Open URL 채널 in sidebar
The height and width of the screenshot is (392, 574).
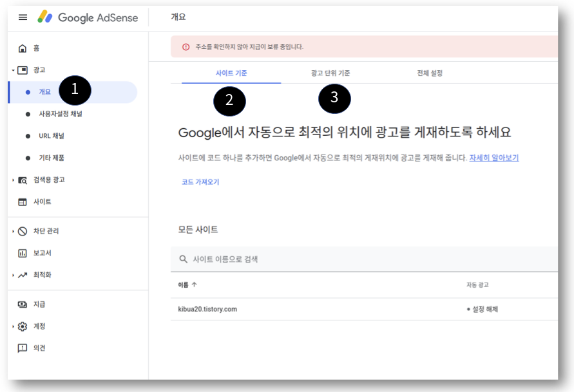click(x=52, y=136)
